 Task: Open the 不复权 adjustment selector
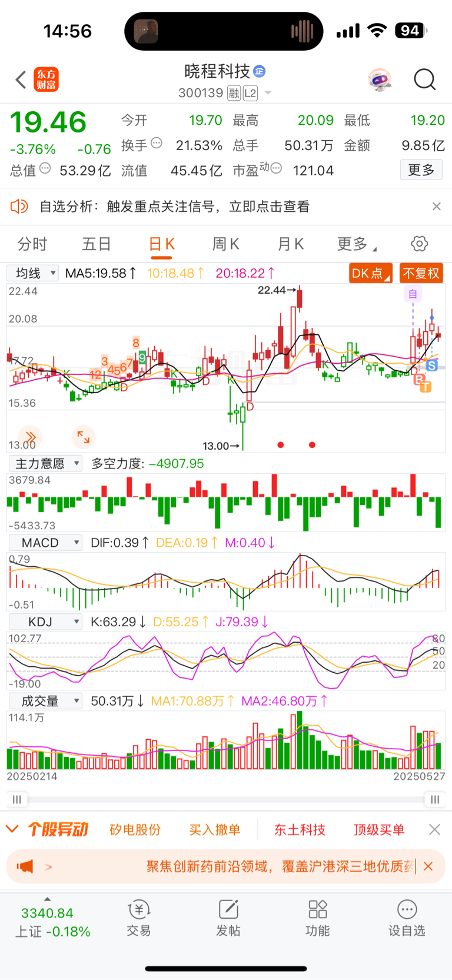421,273
